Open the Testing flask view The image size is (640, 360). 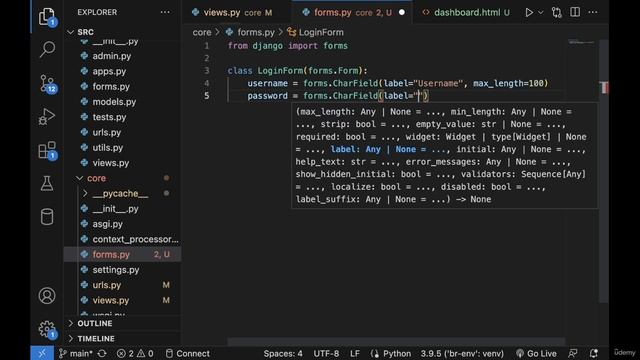(47, 184)
